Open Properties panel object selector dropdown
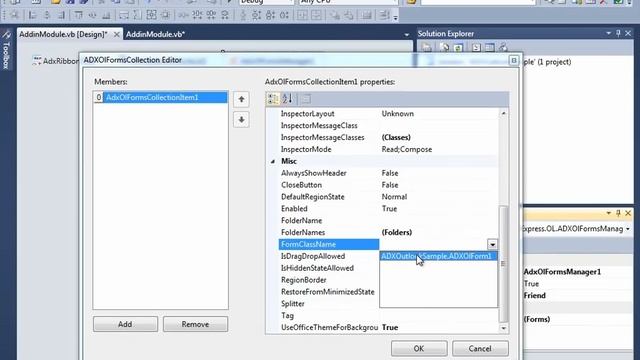Screen dimensions: 640x360 (x=628, y=229)
